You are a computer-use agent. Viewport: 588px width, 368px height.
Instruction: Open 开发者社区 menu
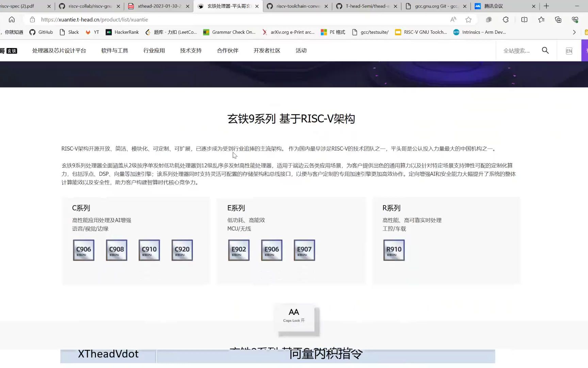click(x=267, y=50)
